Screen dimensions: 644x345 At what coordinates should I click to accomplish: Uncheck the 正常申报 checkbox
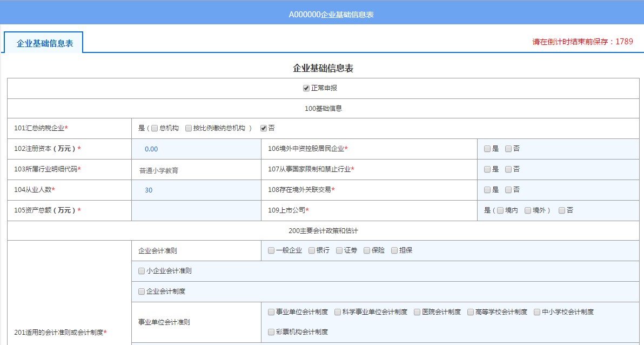click(x=306, y=88)
